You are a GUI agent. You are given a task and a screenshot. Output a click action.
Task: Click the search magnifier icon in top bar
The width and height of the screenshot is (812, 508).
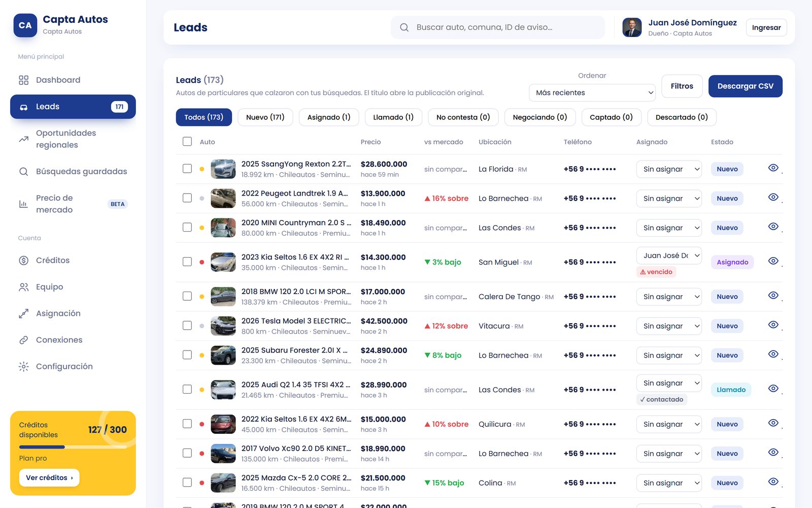[404, 27]
